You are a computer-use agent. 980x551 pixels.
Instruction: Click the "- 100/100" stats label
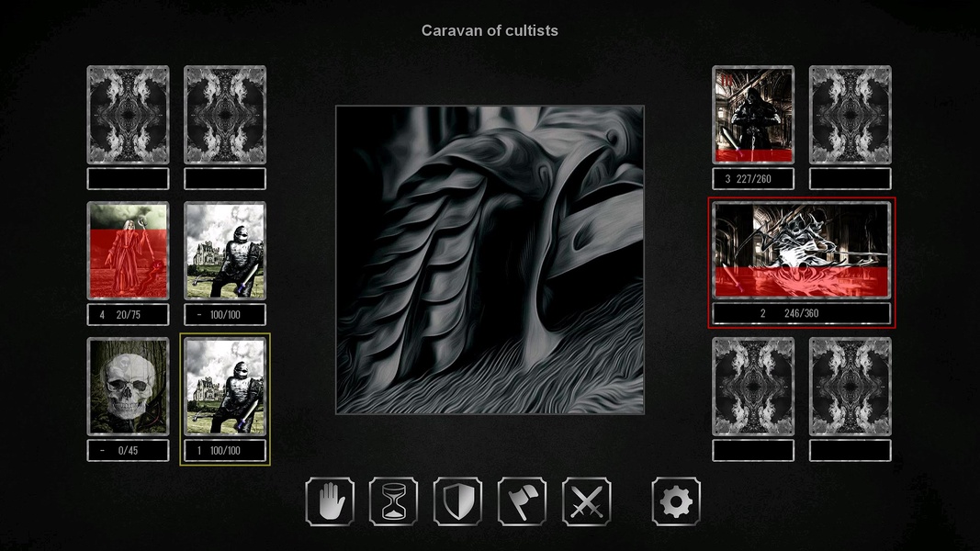(225, 315)
